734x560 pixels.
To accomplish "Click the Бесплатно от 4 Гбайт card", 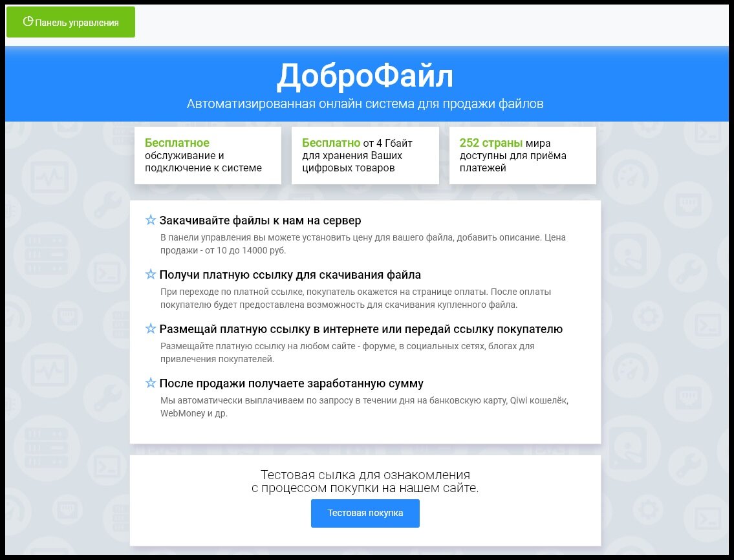I will (365, 155).
